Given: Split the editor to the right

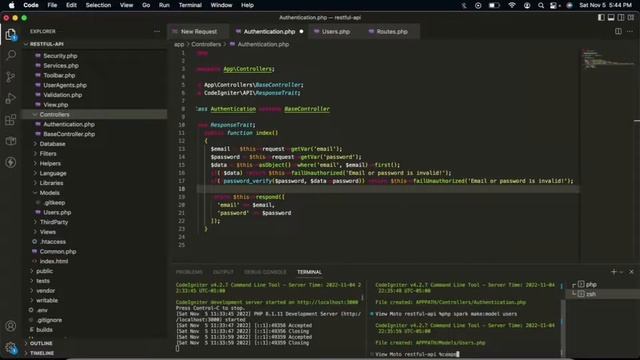Looking at the screenshot, I should [618, 31].
